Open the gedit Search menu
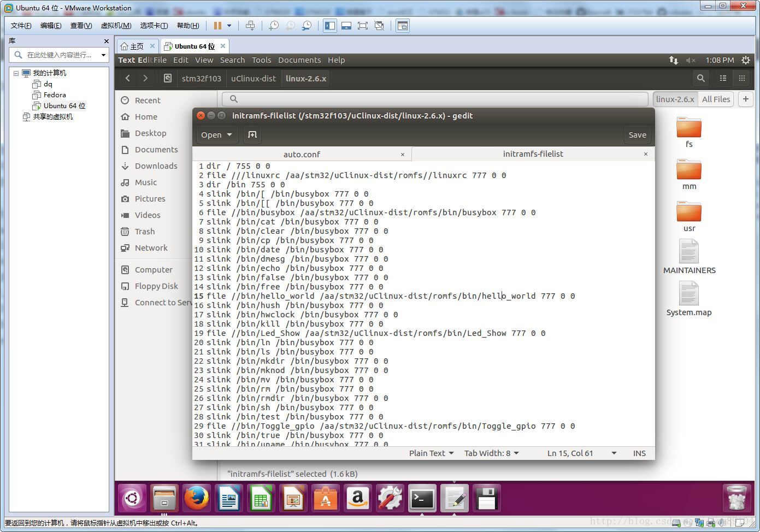 click(232, 60)
